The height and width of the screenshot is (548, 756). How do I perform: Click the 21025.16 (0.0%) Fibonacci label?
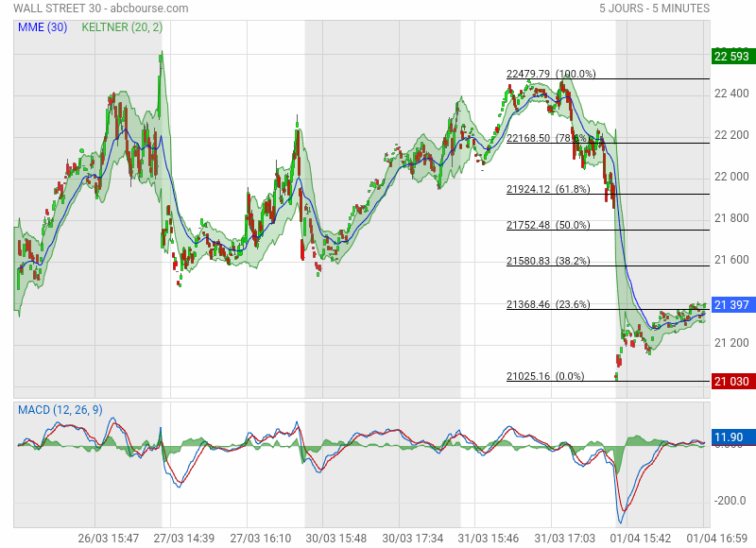545,376
